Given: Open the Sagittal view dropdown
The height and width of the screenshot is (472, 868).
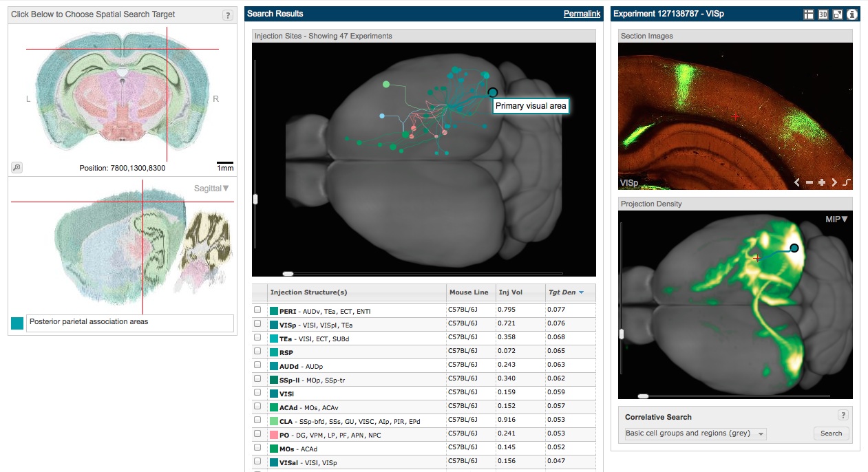Looking at the screenshot, I should point(211,188).
